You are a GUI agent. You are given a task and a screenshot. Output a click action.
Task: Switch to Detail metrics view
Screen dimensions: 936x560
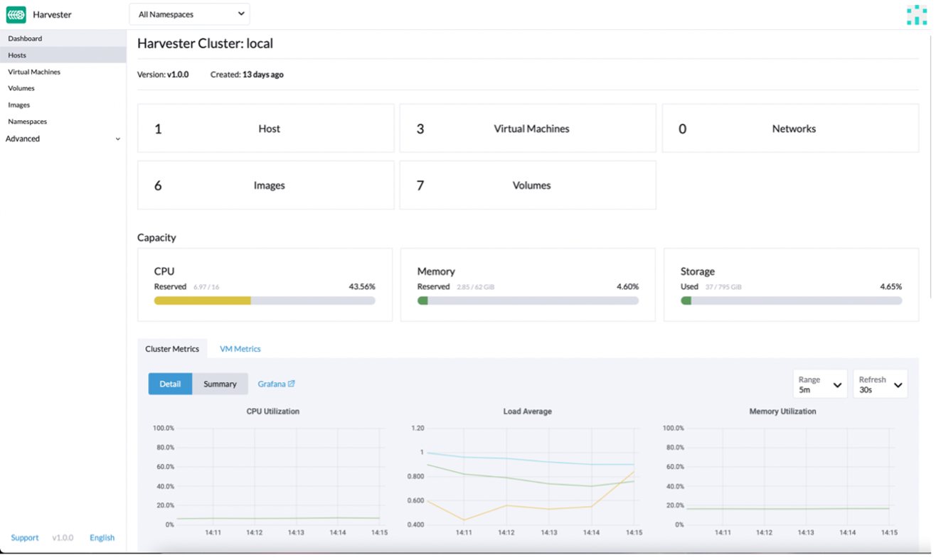click(x=170, y=384)
